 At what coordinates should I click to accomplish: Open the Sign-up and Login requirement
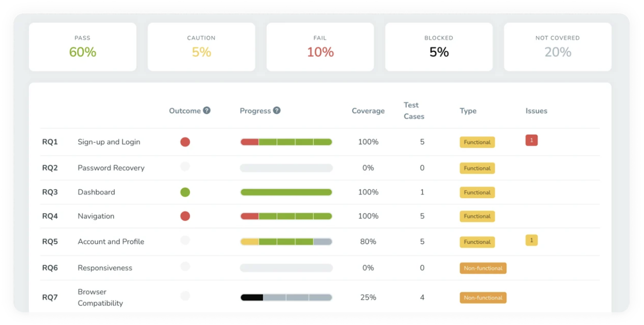109,142
